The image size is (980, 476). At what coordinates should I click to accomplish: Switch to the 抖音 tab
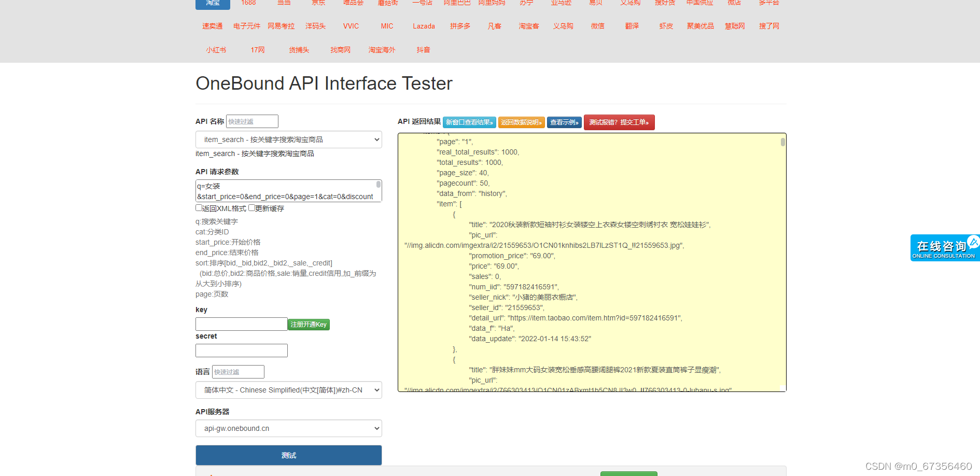(424, 50)
